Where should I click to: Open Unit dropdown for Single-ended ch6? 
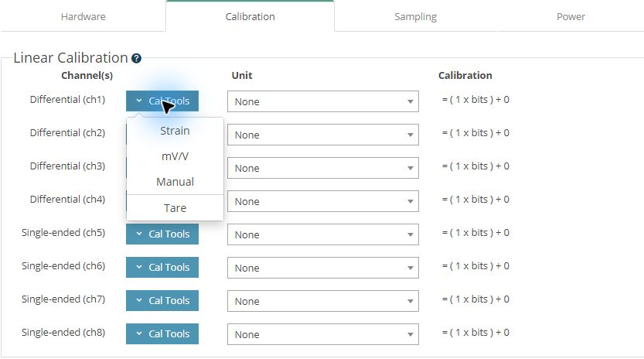(x=323, y=268)
